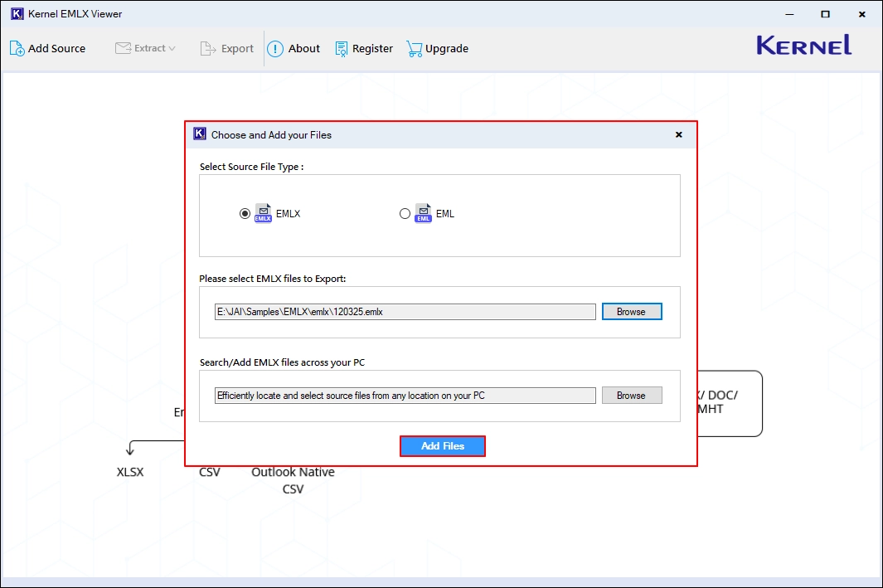Image resolution: width=883 pixels, height=588 pixels.
Task: Click the EMLX file type icon
Action: click(x=263, y=213)
